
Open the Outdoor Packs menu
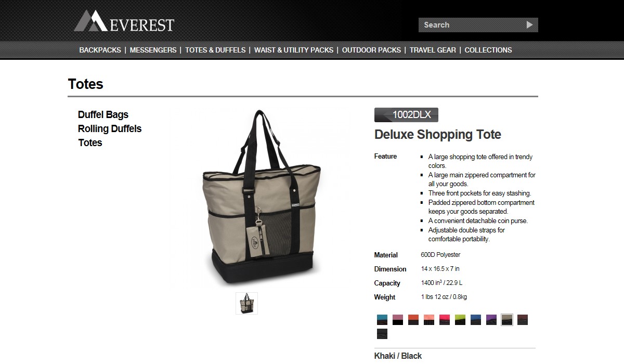tap(371, 50)
